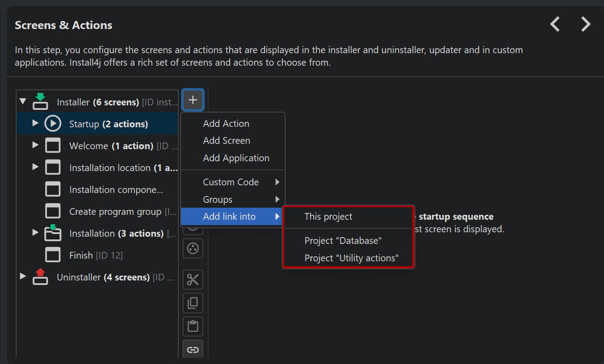Collapse the Installer tree node
This screenshot has width=604, height=364.
coord(23,102)
